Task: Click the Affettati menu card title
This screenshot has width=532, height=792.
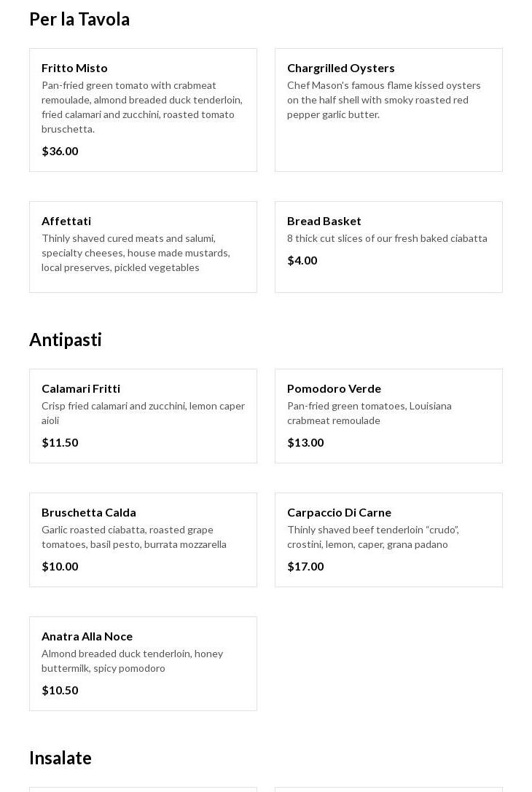Action: [x=66, y=221]
